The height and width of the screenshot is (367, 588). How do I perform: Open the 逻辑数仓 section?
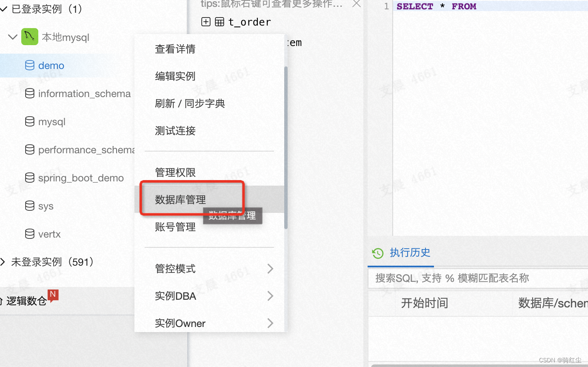click(26, 301)
